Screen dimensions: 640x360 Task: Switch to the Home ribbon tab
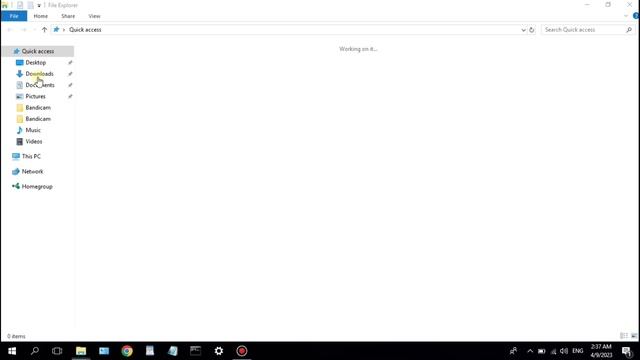click(40, 16)
